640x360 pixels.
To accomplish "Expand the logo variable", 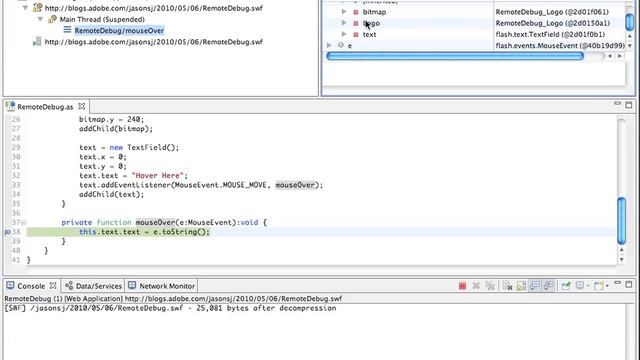I will point(344,23).
